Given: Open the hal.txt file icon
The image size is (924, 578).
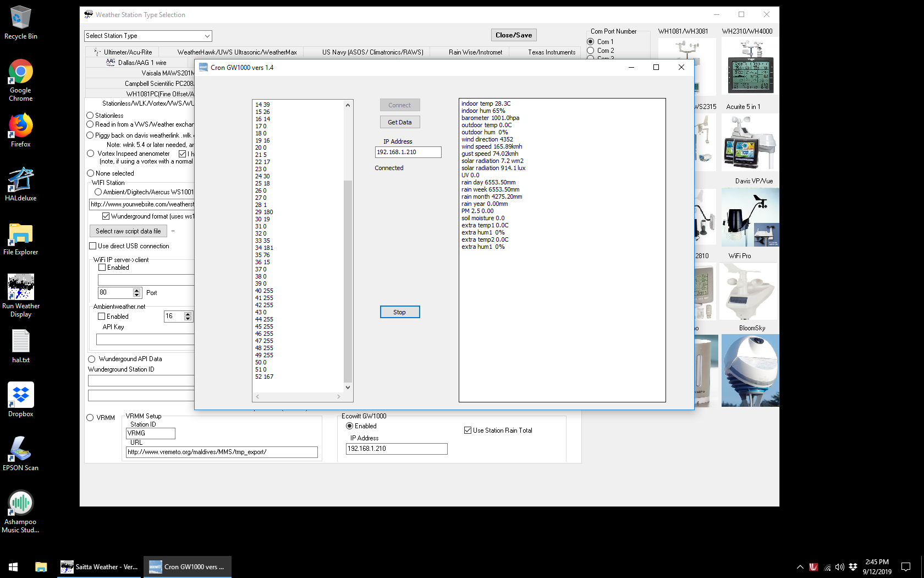Looking at the screenshot, I should coord(20,346).
